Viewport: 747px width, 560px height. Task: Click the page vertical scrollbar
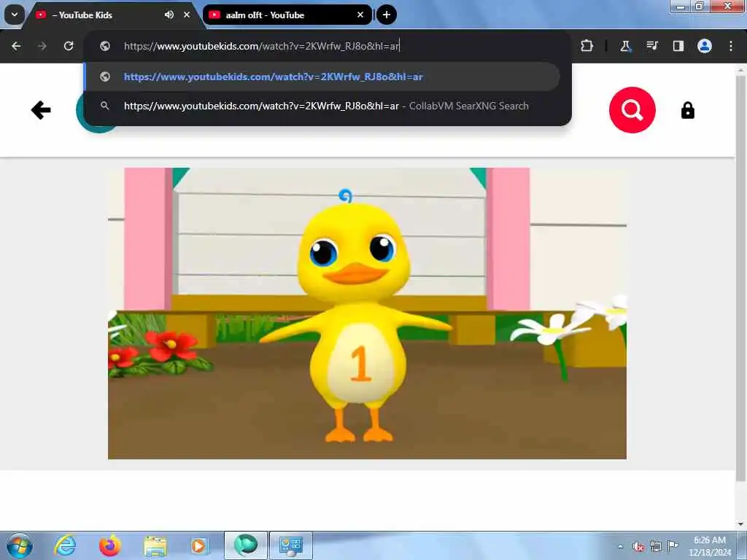[740, 279]
